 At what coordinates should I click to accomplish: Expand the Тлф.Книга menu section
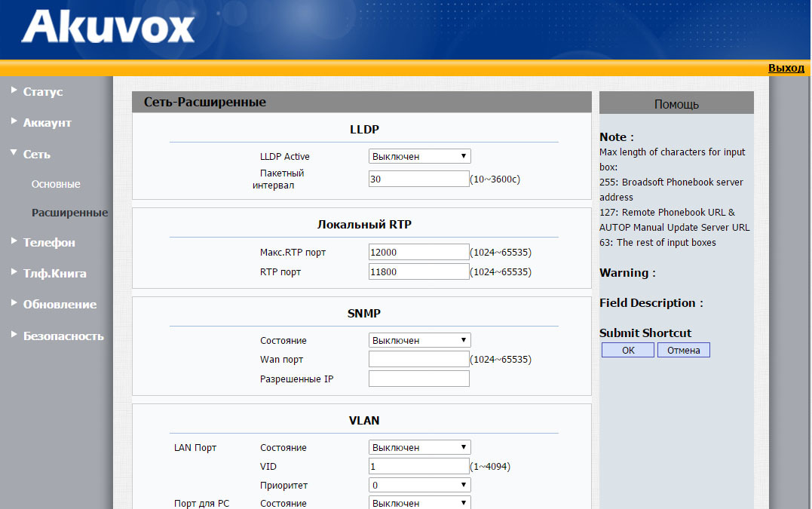point(54,274)
